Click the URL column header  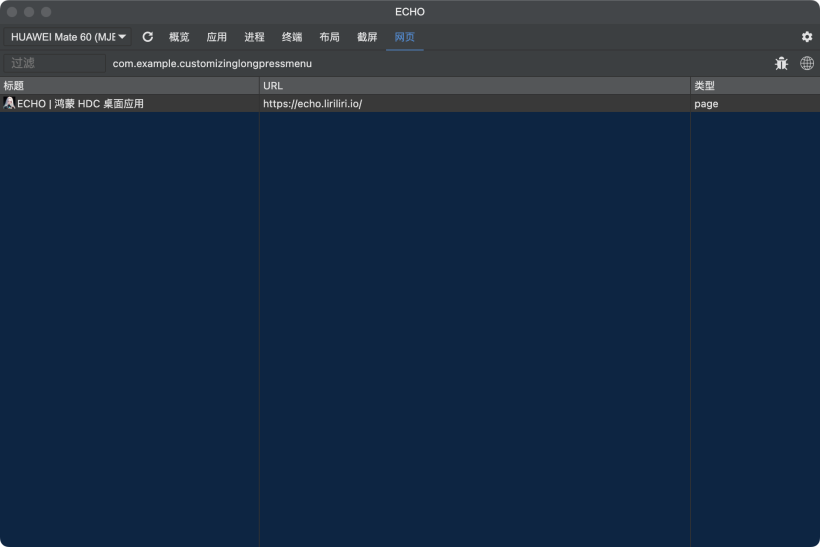pyautogui.click(x=474, y=86)
